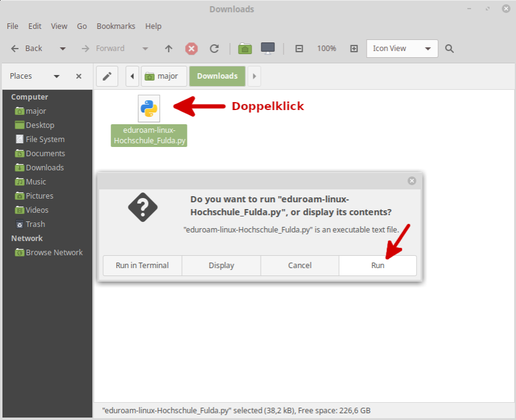
Task: Zoom in with the plus icon
Action: tap(354, 49)
